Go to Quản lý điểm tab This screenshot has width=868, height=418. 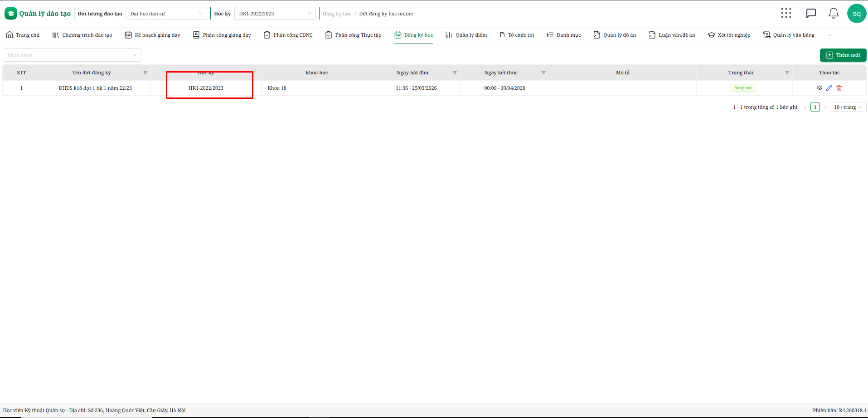466,35
